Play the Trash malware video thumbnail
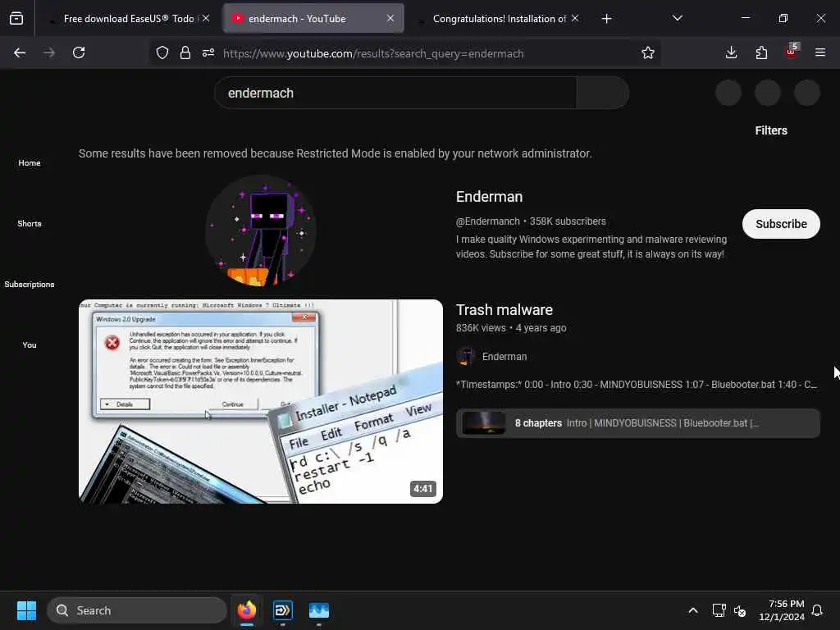Image resolution: width=840 pixels, height=630 pixels. [261, 401]
